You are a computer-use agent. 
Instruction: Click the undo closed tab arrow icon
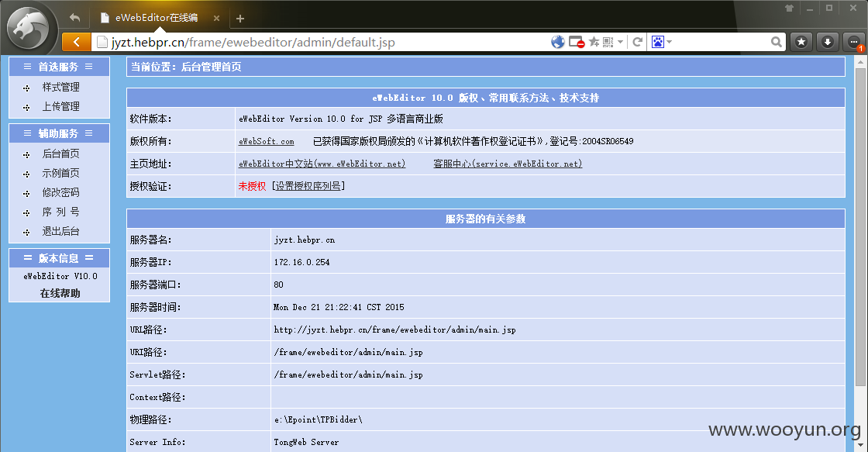74,18
